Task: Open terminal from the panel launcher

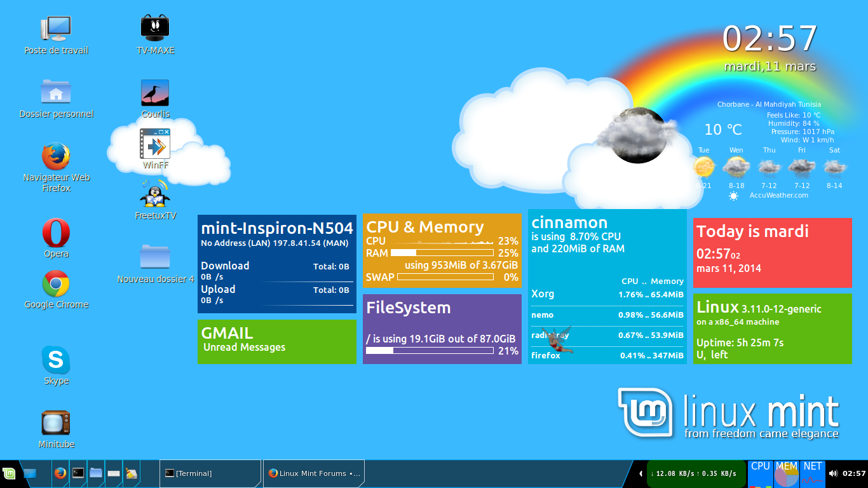Action: (78, 473)
